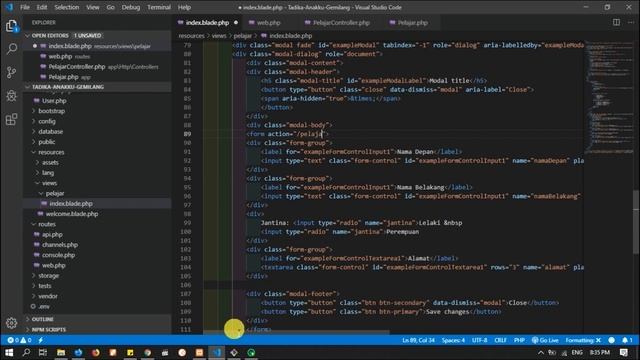The image size is (640, 360).
Task: Open PelajarController.php in Open Editors list
Action: coord(77,67)
